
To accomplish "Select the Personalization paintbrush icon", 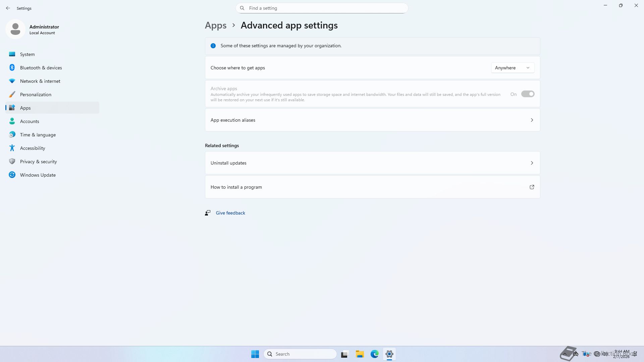I will 12,95.
